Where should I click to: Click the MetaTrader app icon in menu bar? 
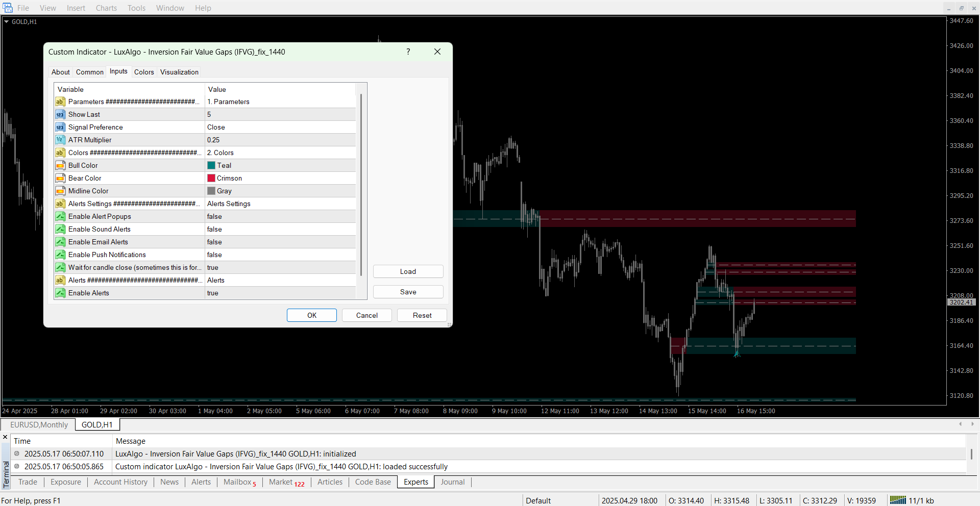(x=8, y=8)
